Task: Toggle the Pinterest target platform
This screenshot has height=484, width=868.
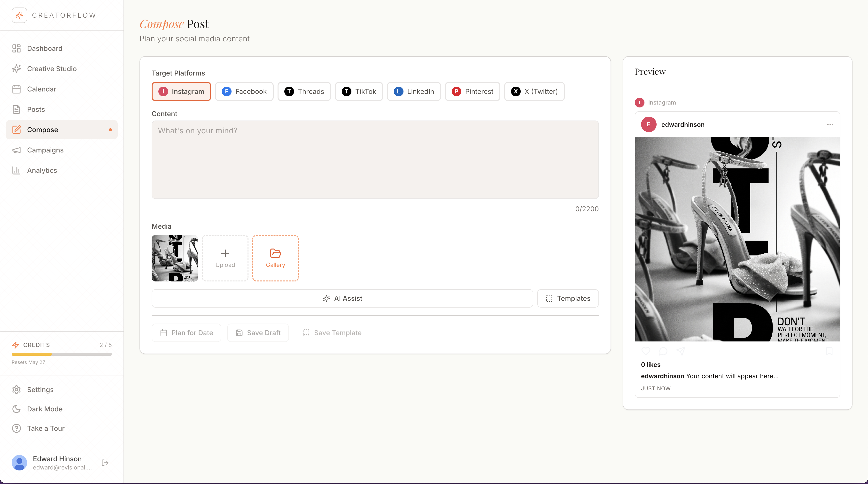Action: [473, 91]
